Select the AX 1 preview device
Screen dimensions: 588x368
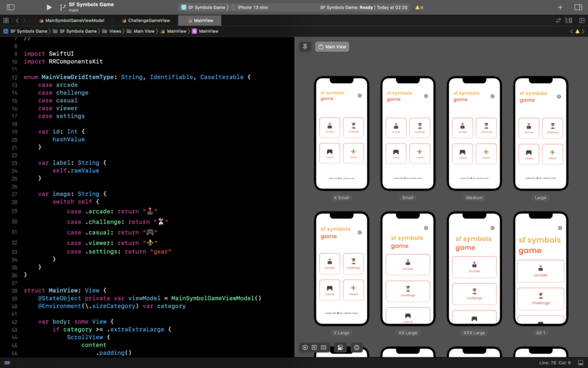point(541,269)
